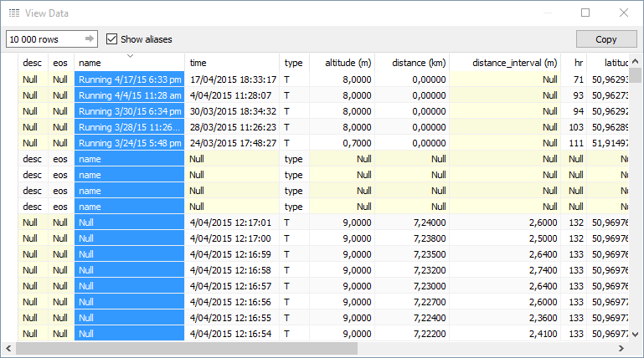Click the View Data window grid icon
Viewport: 644px width, 358px height.
pos(14,13)
